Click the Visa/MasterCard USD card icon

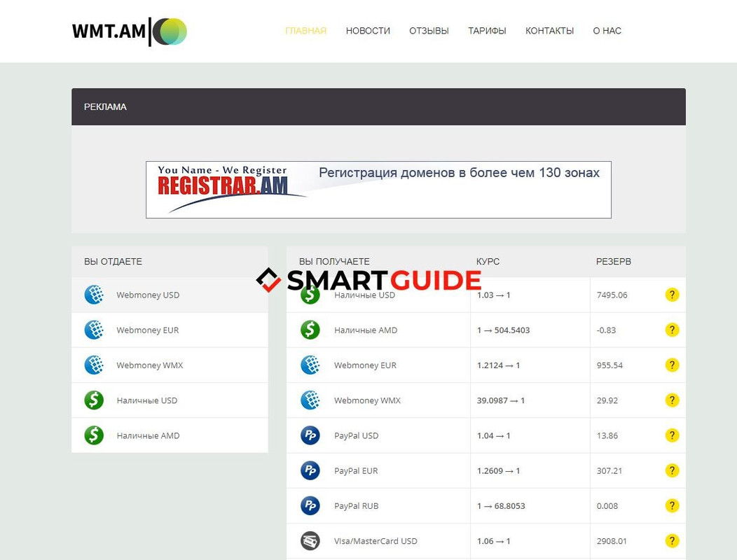(310, 540)
